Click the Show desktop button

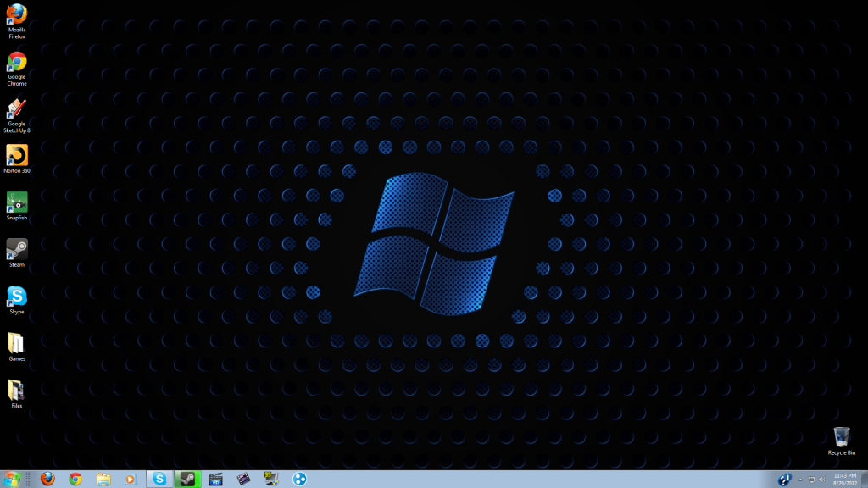(864, 480)
